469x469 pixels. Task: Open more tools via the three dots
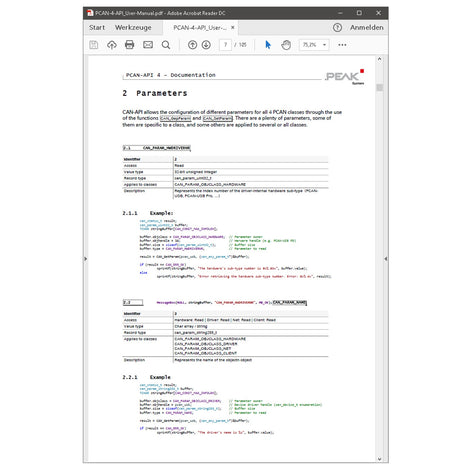pos(342,45)
